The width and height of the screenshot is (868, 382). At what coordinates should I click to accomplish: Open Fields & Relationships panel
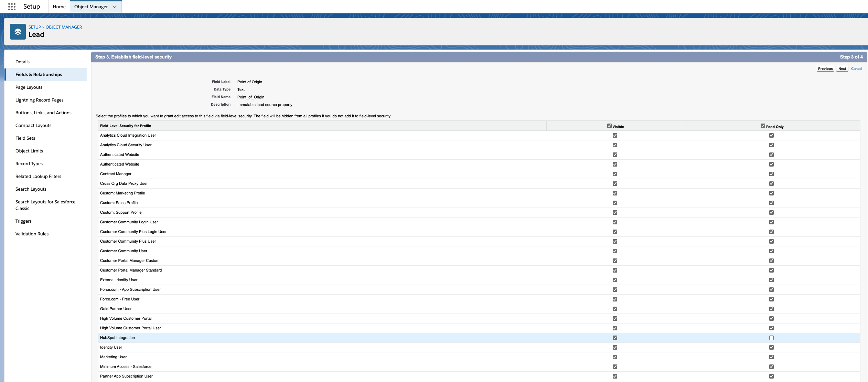click(x=39, y=74)
